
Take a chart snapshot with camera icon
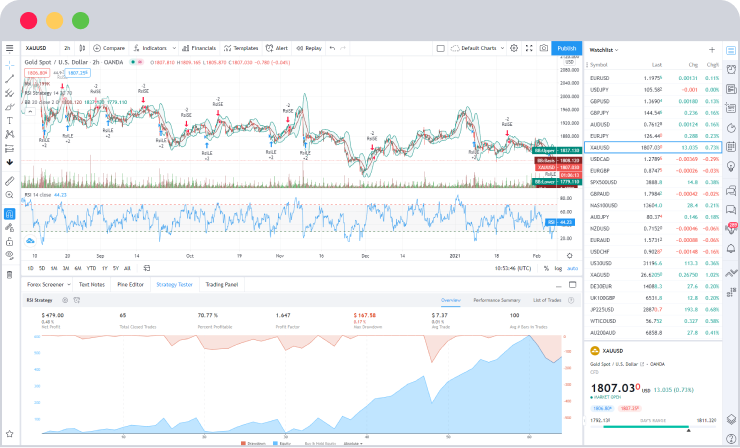click(543, 48)
